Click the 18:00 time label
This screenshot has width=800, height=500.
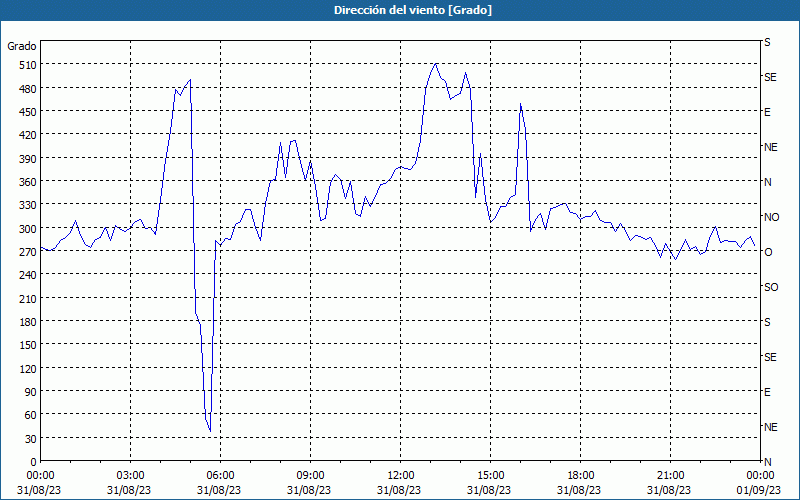click(580, 476)
